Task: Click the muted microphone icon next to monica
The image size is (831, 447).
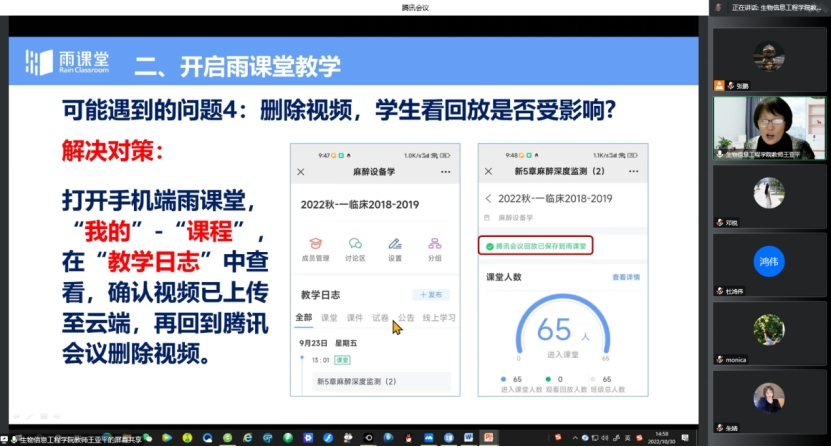Action: (x=720, y=360)
